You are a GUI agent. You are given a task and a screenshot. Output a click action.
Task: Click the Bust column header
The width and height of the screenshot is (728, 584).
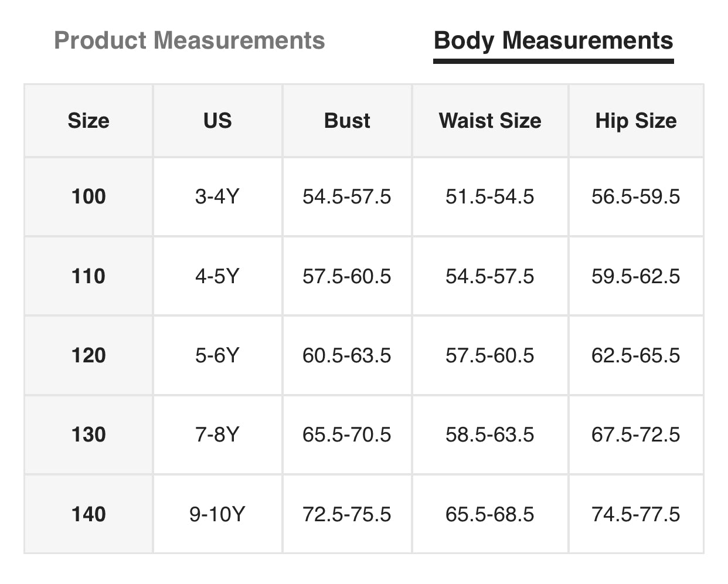tap(347, 121)
